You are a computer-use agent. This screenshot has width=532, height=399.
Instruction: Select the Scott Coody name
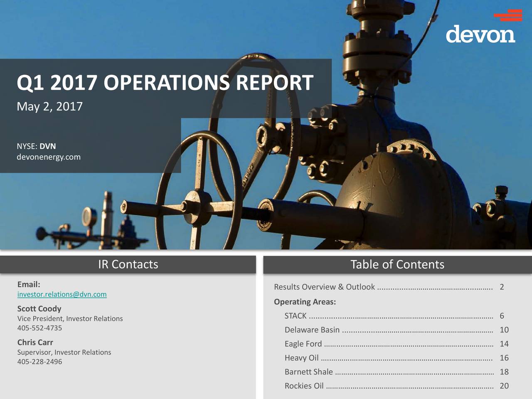coord(39,309)
